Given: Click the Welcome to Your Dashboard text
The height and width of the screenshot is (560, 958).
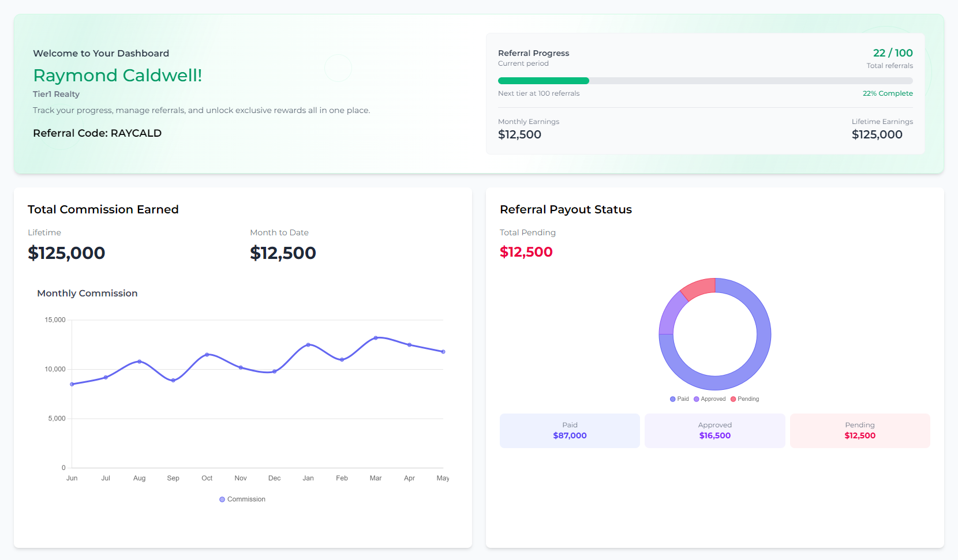Looking at the screenshot, I should (x=101, y=53).
